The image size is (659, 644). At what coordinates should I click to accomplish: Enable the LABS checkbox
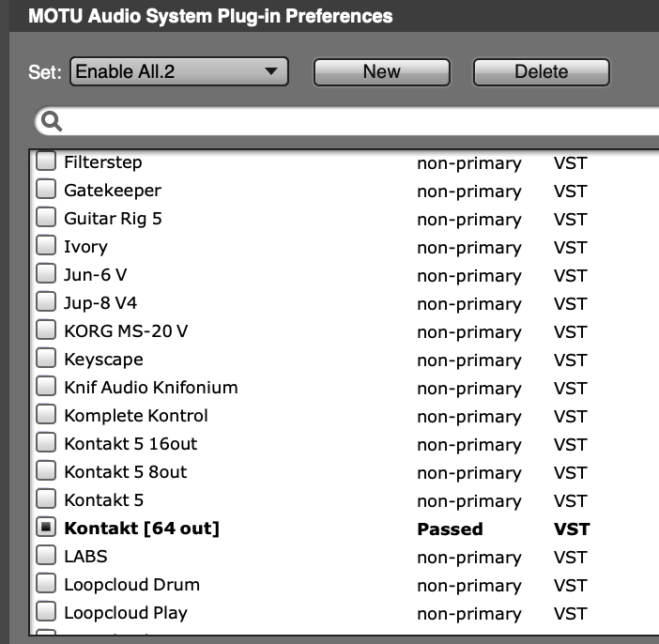(x=46, y=556)
